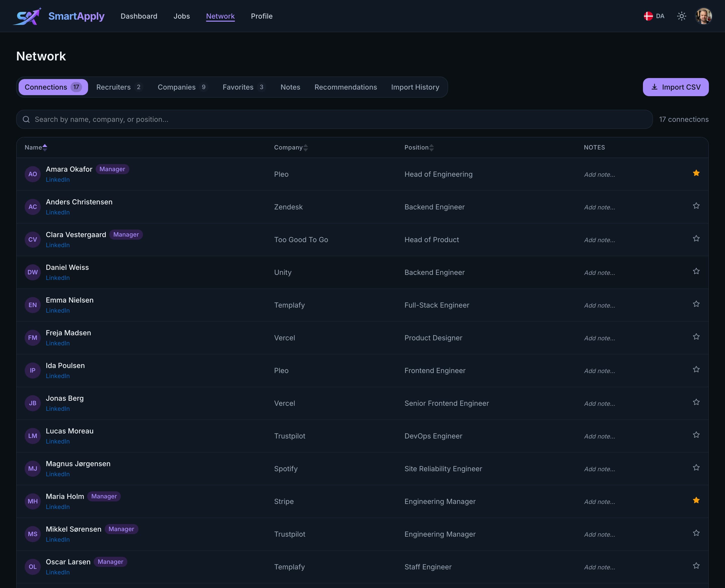Click the Manager badge beside Mikkel Sørensen
Viewport: 725px width, 588px height.
coord(121,529)
